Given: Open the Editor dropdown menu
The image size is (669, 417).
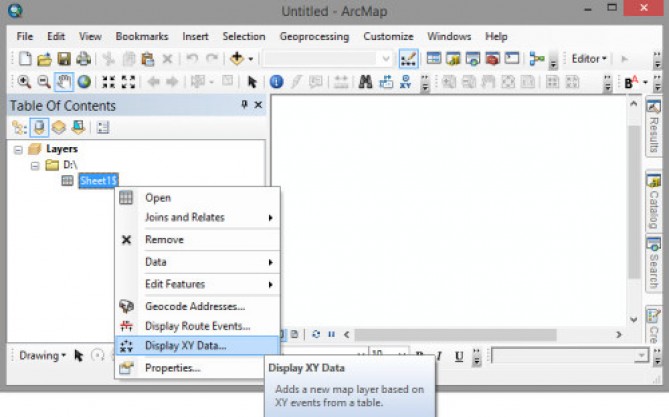Looking at the screenshot, I should click(x=589, y=58).
